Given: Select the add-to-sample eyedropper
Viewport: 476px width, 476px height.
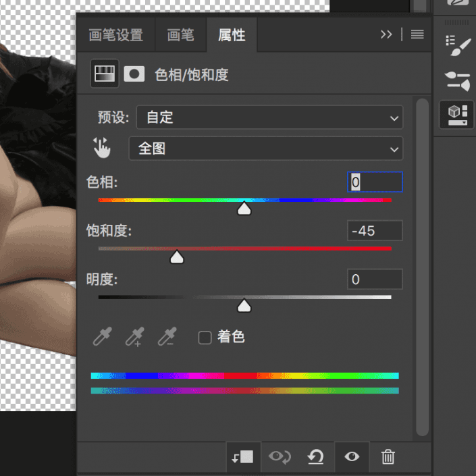Looking at the screenshot, I should point(135,337).
